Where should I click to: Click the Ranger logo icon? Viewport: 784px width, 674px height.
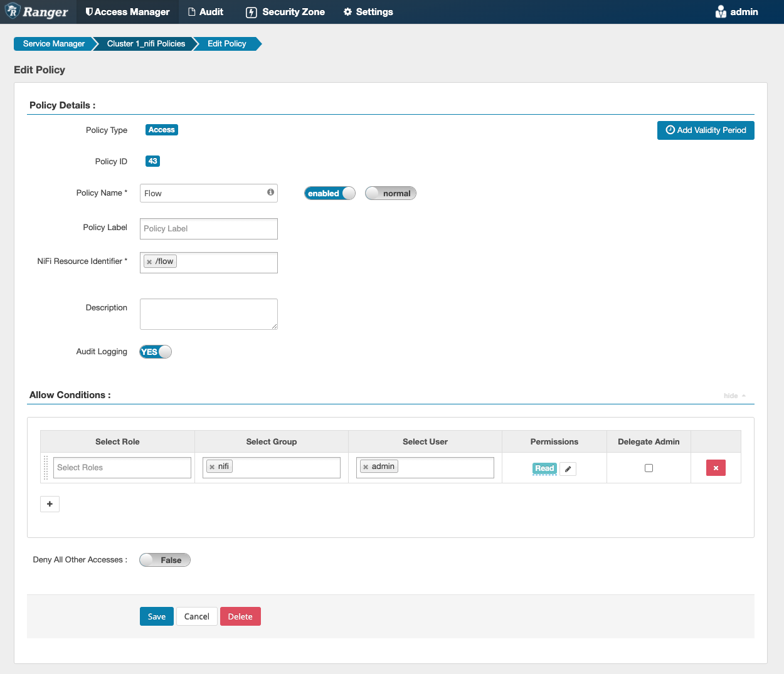(13, 11)
